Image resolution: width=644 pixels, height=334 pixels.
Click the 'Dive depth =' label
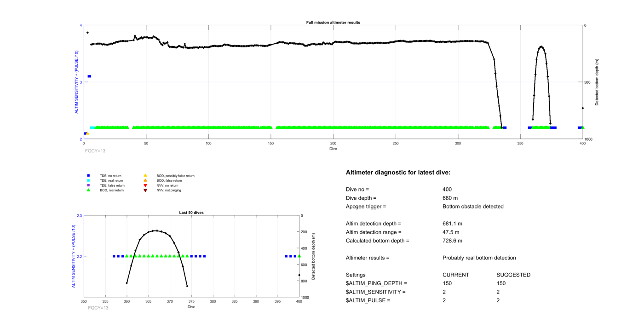pyautogui.click(x=361, y=198)
